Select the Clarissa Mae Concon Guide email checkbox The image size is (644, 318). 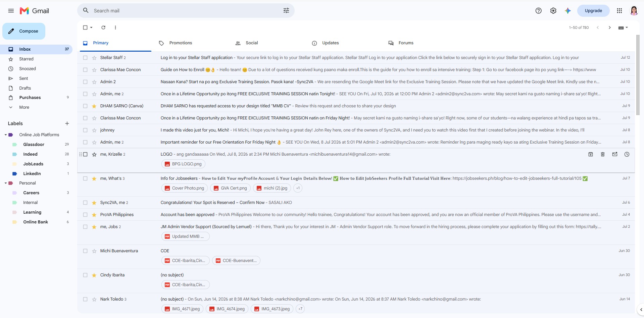point(85,70)
